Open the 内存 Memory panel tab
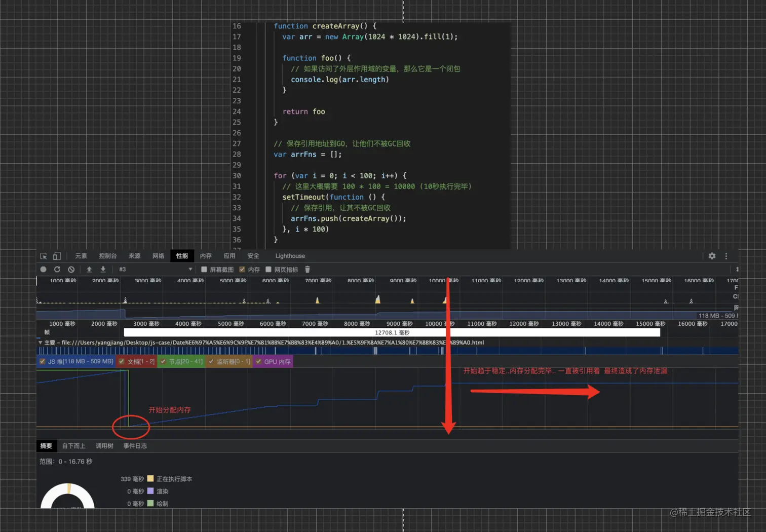766x532 pixels. [206, 256]
